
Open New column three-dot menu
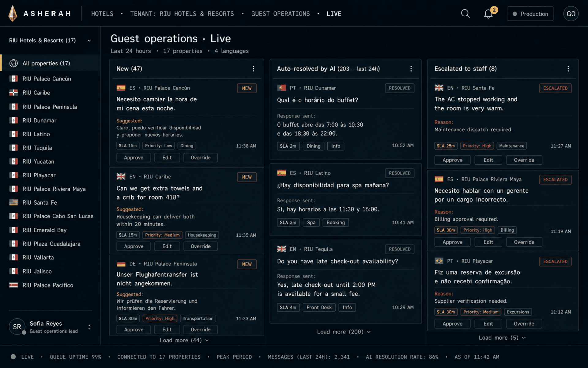coord(253,69)
